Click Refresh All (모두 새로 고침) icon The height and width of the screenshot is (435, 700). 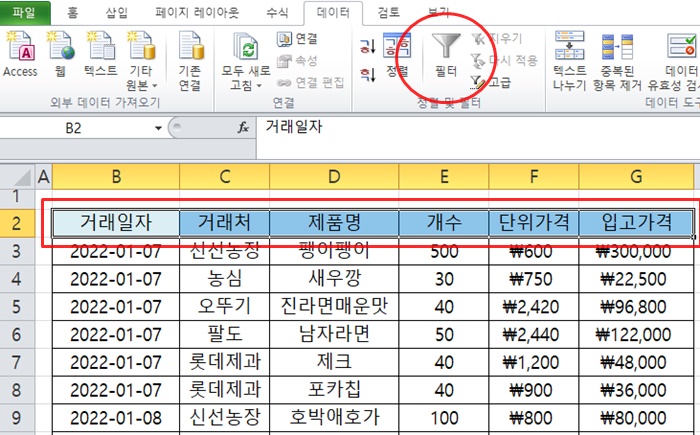tap(246, 47)
